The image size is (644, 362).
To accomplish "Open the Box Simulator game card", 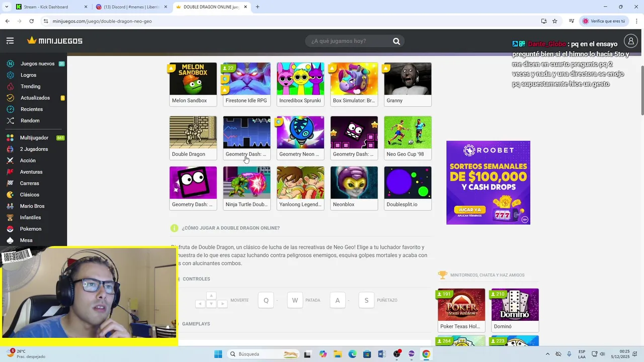I will click(354, 84).
